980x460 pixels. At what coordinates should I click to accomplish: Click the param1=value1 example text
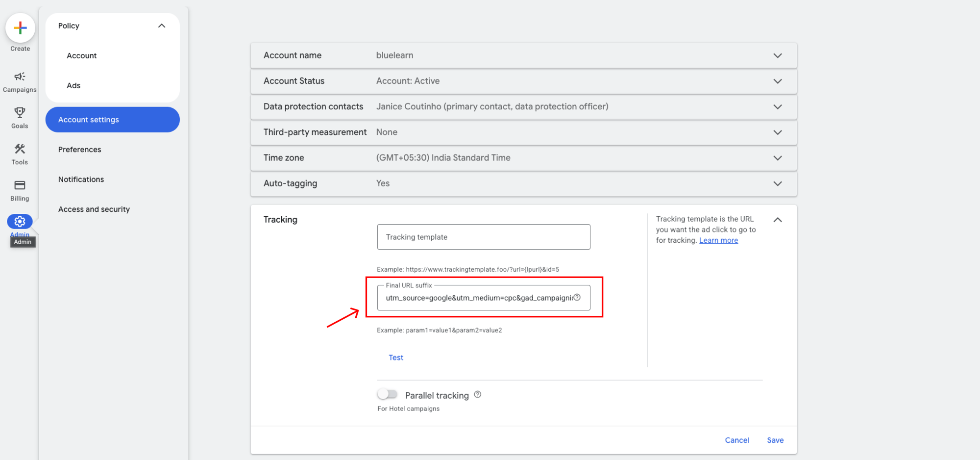click(x=439, y=330)
